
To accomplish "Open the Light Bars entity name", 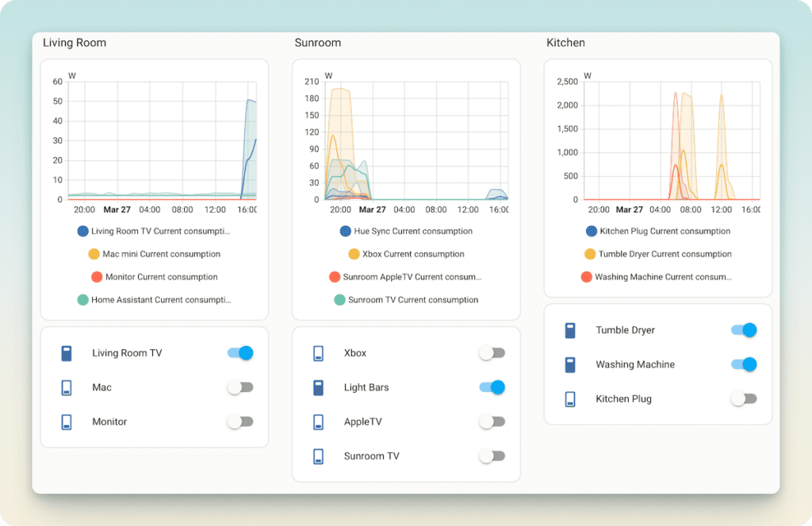I will [x=366, y=388].
